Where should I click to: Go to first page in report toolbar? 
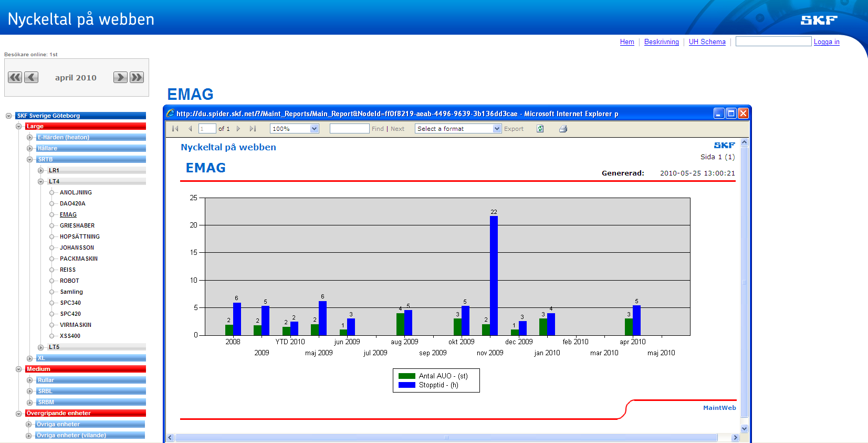[175, 129]
